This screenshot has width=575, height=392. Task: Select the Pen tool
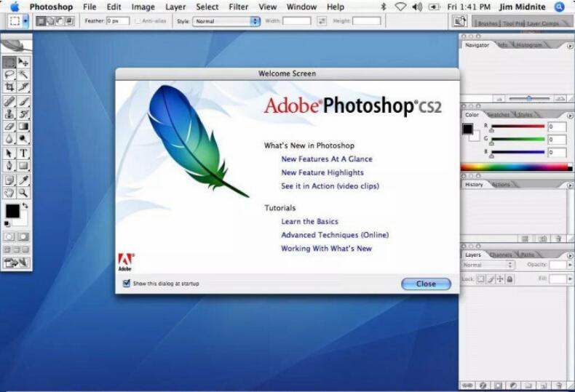tap(9, 166)
